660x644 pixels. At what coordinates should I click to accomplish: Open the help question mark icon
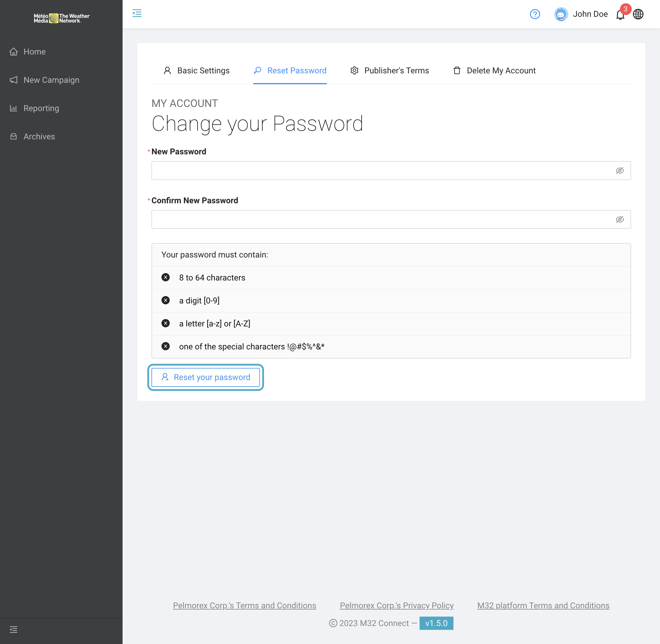[x=535, y=14]
